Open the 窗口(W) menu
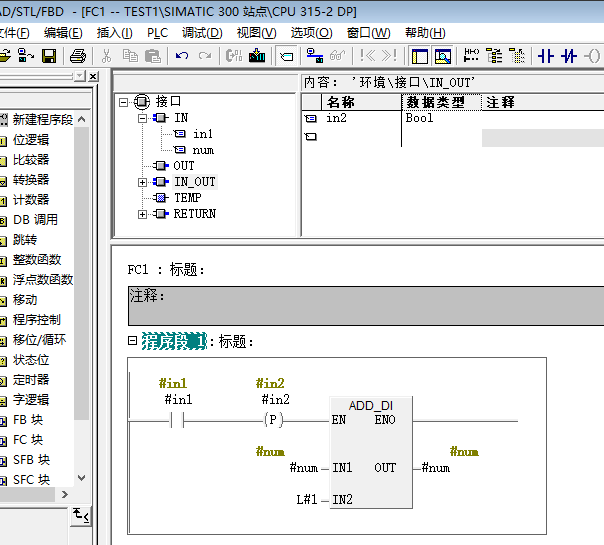The width and height of the screenshot is (604, 545). [x=369, y=33]
